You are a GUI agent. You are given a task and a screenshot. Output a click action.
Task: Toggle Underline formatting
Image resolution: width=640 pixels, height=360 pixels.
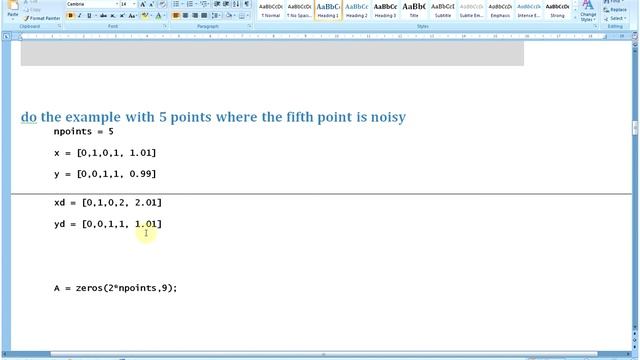(89, 16)
